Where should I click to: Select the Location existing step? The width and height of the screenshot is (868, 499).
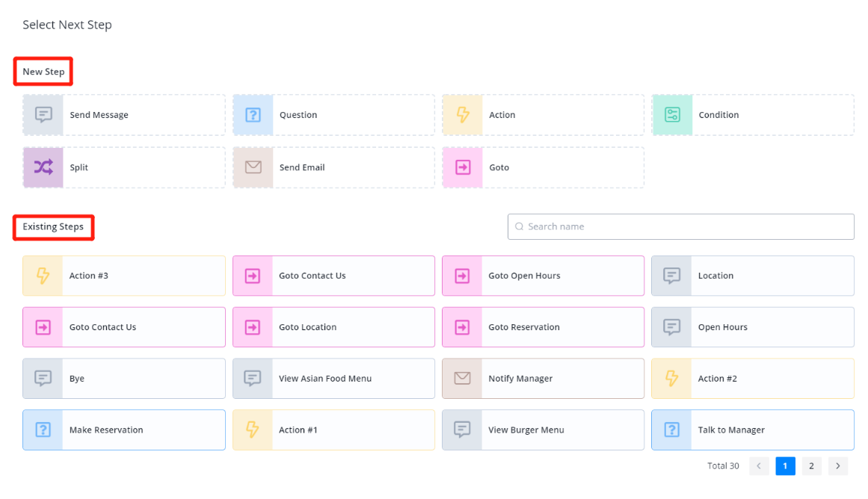(x=752, y=276)
